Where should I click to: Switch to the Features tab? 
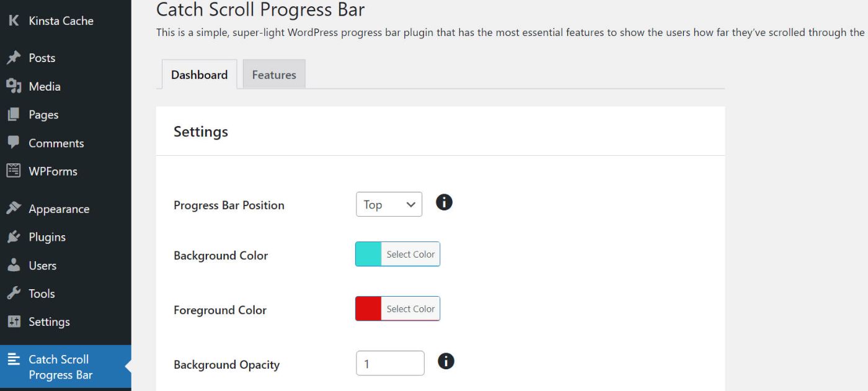pos(273,74)
